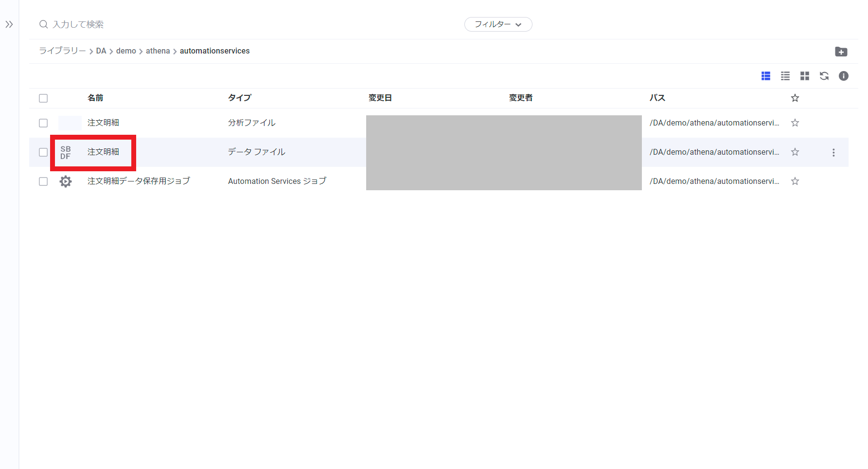Image resolution: width=868 pixels, height=469 pixels.
Task: Check the データ ファイル 注文明細 row checkbox
Action: [x=43, y=152]
